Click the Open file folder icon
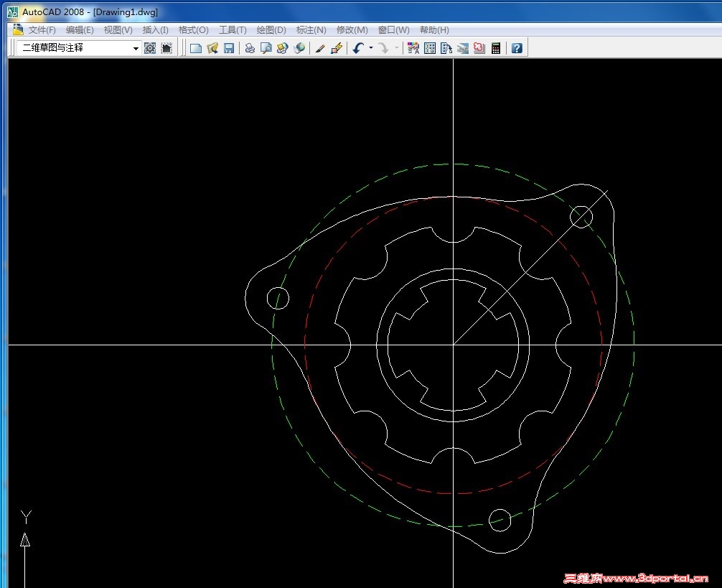 [x=212, y=48]
